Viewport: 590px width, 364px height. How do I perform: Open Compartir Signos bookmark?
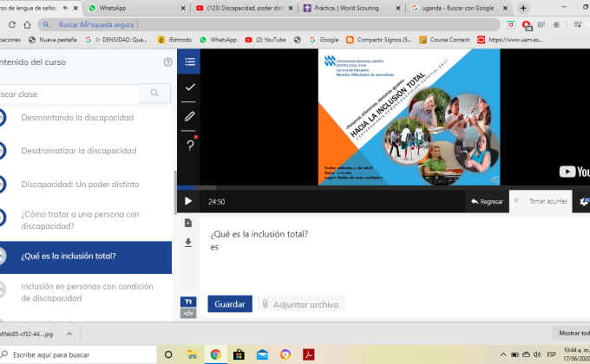378,40
